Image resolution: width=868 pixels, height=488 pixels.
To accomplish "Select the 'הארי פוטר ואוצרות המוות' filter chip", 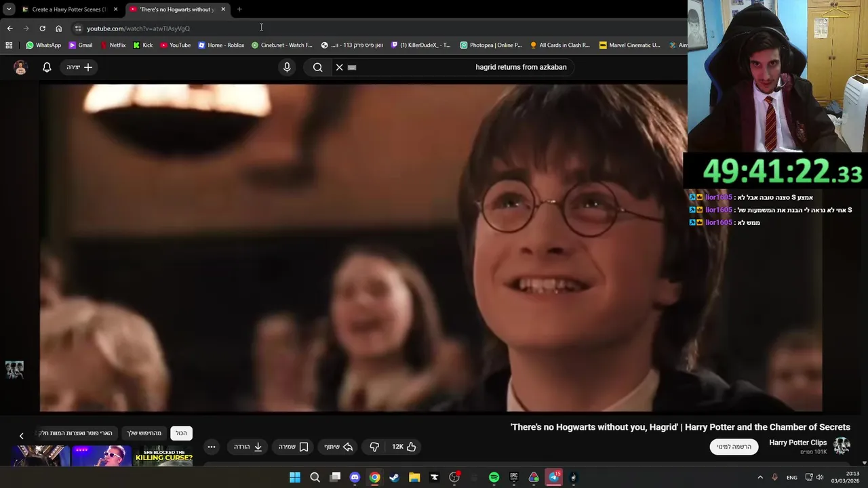I will tap(77, 433).
